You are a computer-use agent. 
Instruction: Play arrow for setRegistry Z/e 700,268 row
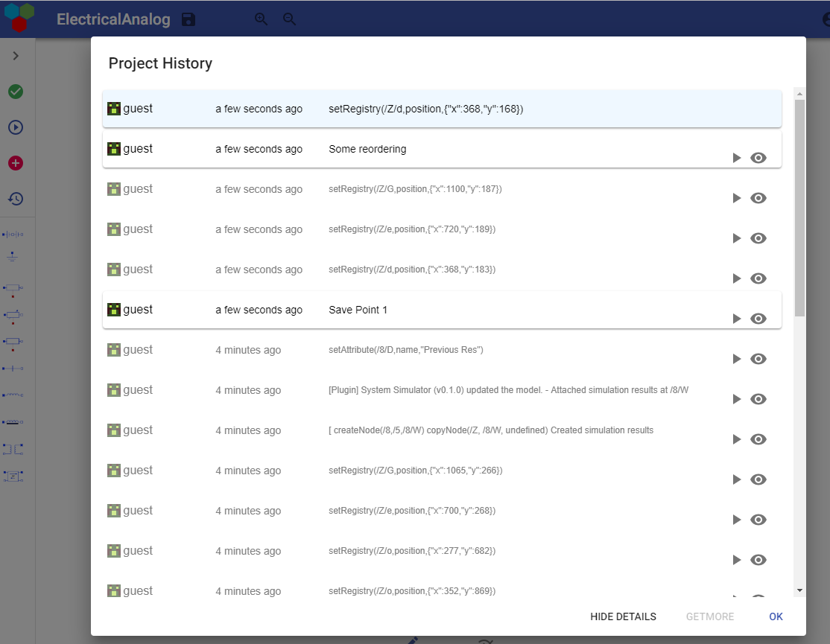click(x=736, y=519)
